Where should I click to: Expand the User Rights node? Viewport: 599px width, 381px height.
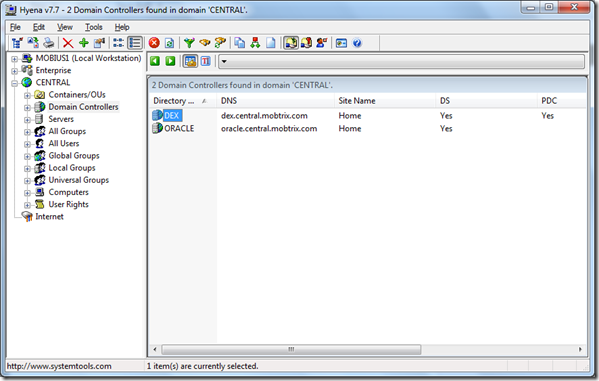(28, 205)
